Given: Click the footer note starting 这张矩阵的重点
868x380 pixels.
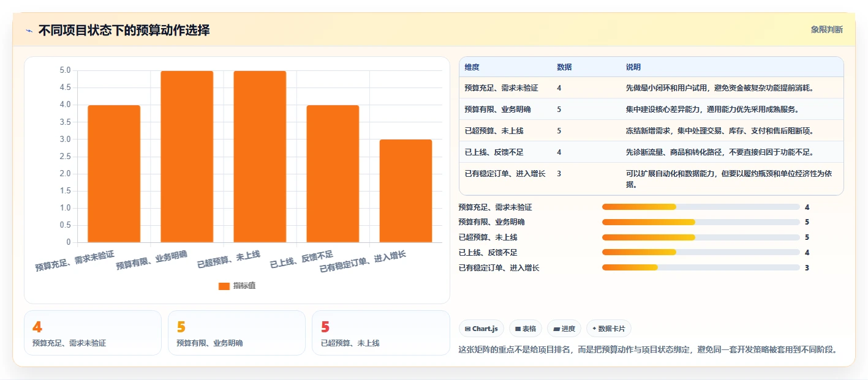Looking at the screenshot, I should click(x=647, y=349).
